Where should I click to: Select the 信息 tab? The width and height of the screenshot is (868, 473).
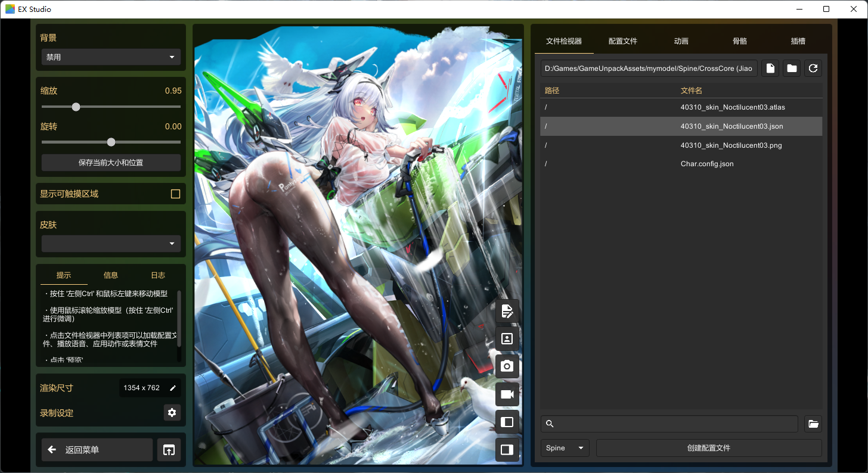coord(111,275)
